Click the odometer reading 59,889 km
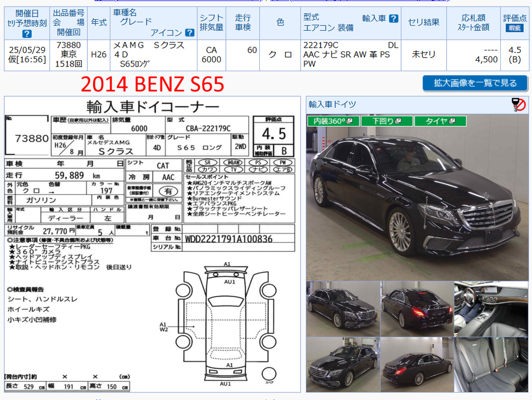532x400 pixels. click(x=77, y=175)
